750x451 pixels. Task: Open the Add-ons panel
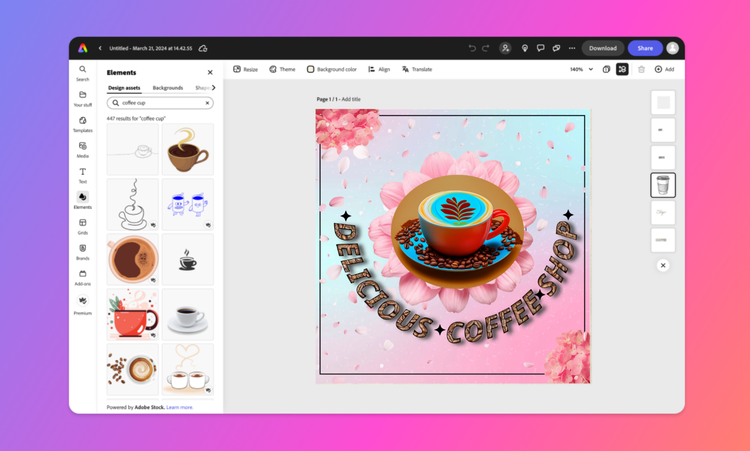(x=82, y=277)
